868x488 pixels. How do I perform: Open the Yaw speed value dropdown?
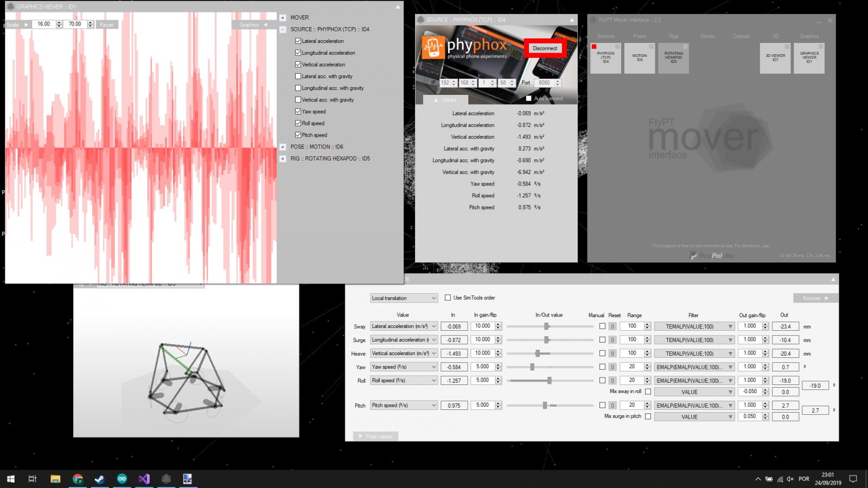(x=404, y=367)
